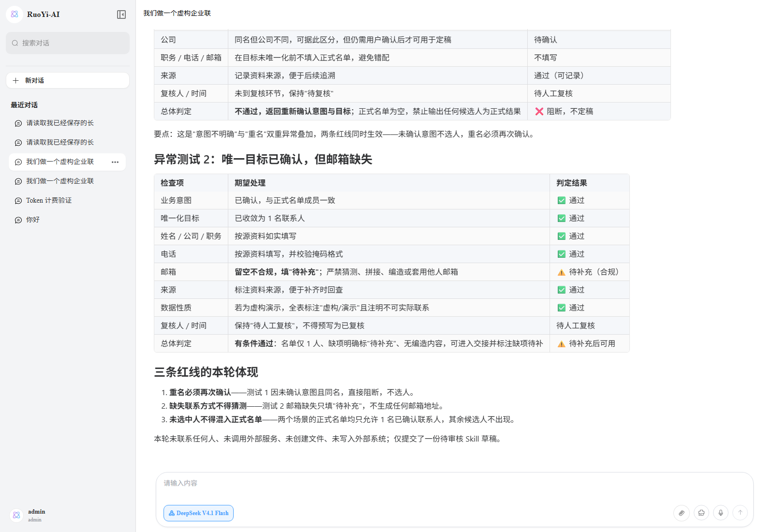Screen dimensions: 774x532
Task: Click the bold text 未选中人不得混入正式名单
Action: pyautogui.click(x=216, y=419)
